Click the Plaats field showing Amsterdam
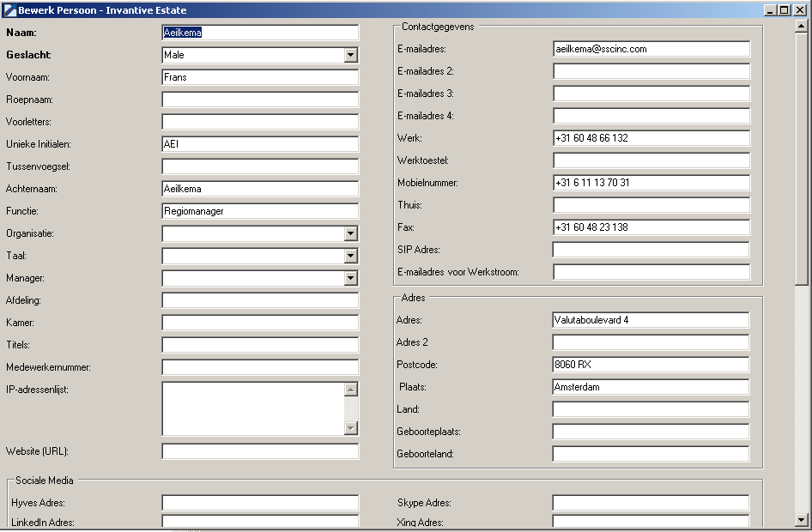 [651, 387]
